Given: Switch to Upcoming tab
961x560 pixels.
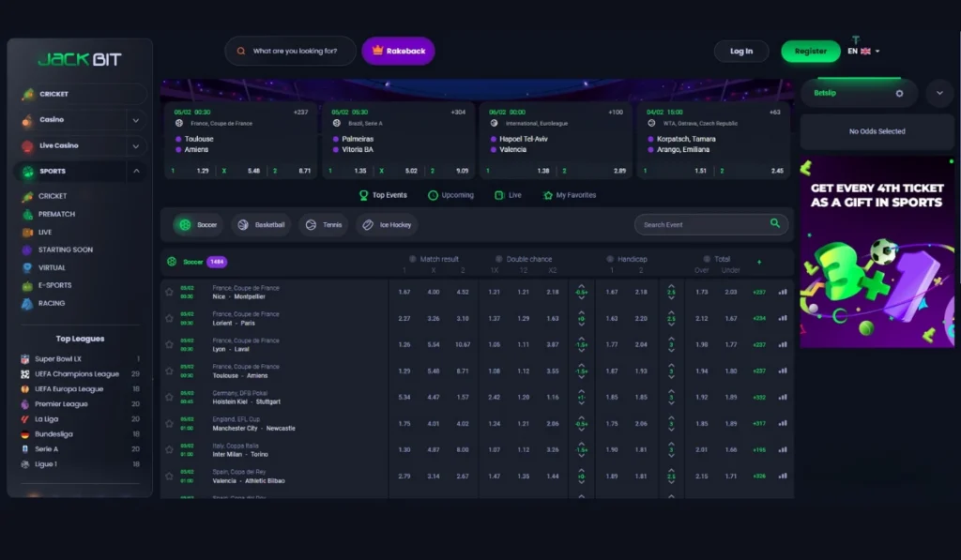Looking at the screenshot, I should click(x=451, y=195).
